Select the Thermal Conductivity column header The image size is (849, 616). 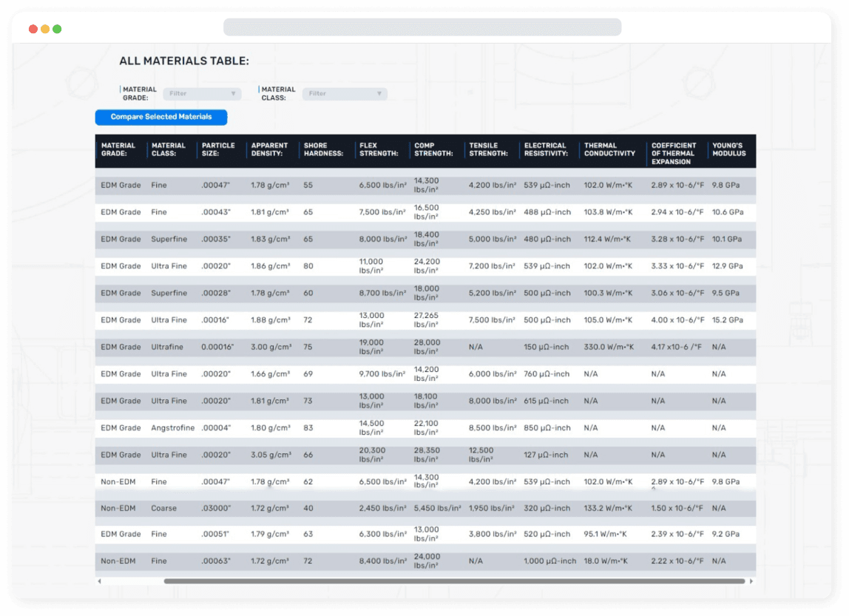coord(609,149)
